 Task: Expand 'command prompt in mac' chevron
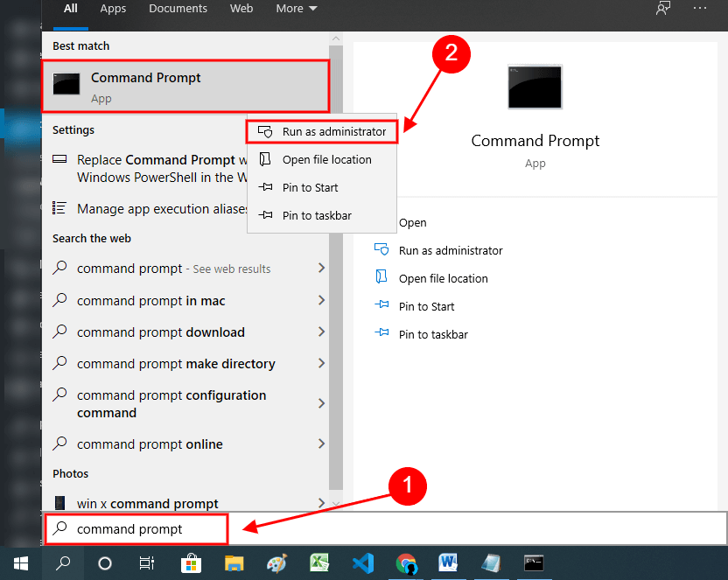321,300
